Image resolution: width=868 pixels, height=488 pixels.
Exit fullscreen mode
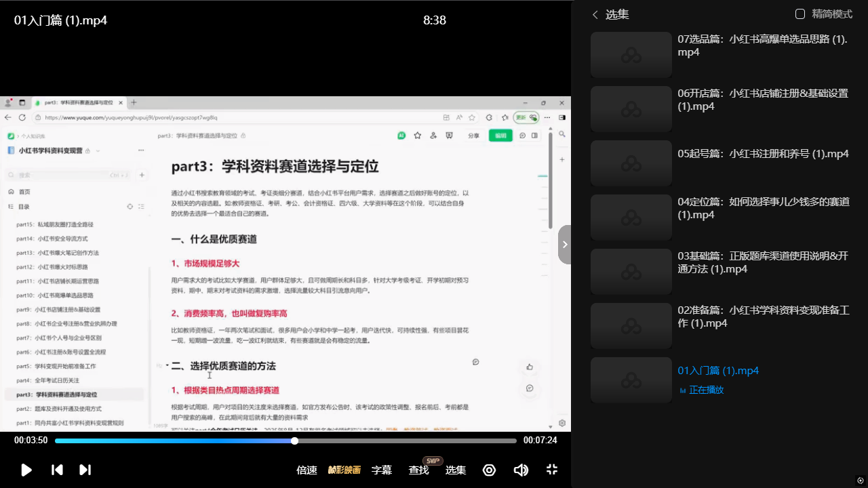click(x=552, y=470)
